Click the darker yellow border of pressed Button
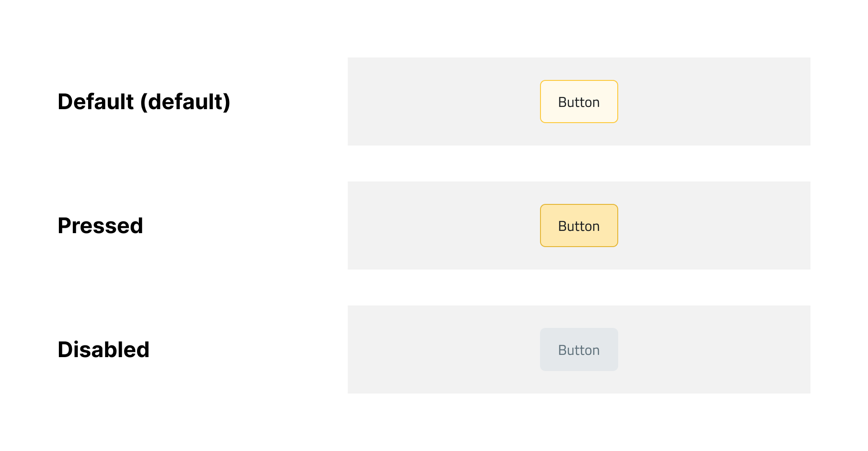The width and height of the screenshot is (868, 451). tap(541, 225)
